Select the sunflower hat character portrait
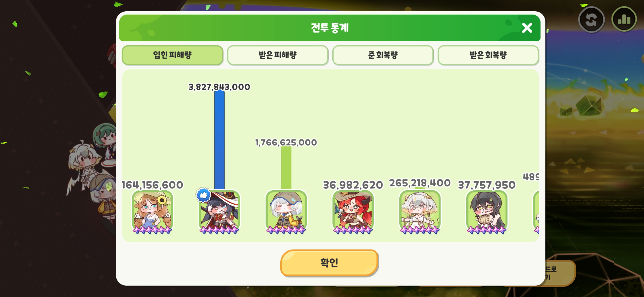The image size is (644, 297). pyautogui.click(x=152, y=212)
